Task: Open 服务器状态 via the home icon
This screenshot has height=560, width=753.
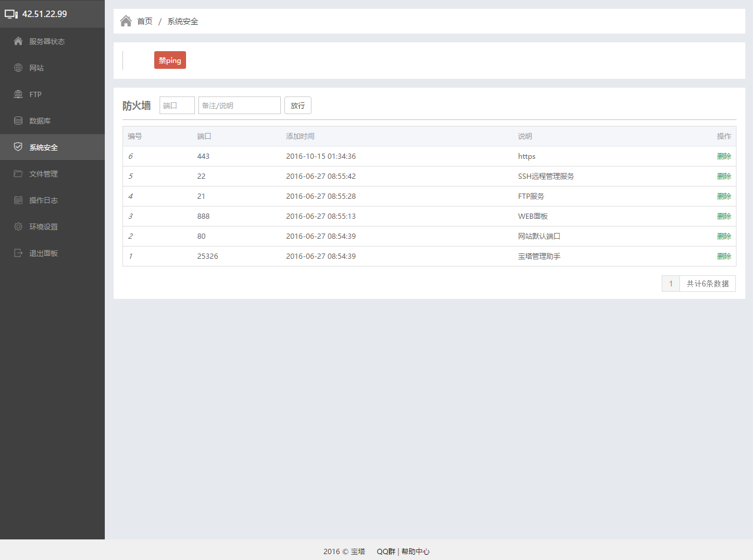Action: (17, 41)
